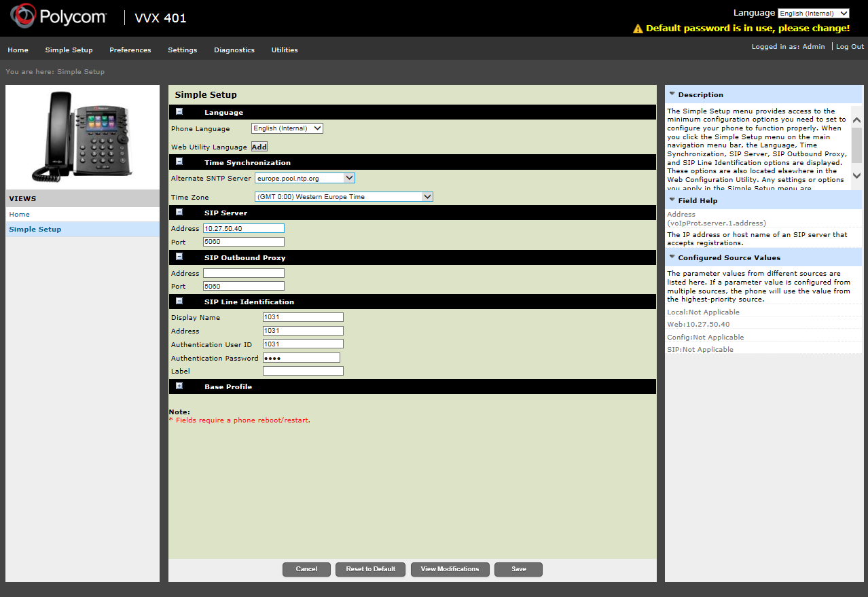The width and height of the screenshot is (868, 597).
Task: Open the Alternate SNTP Server dropdown
Action: click(x=304, y=178)
